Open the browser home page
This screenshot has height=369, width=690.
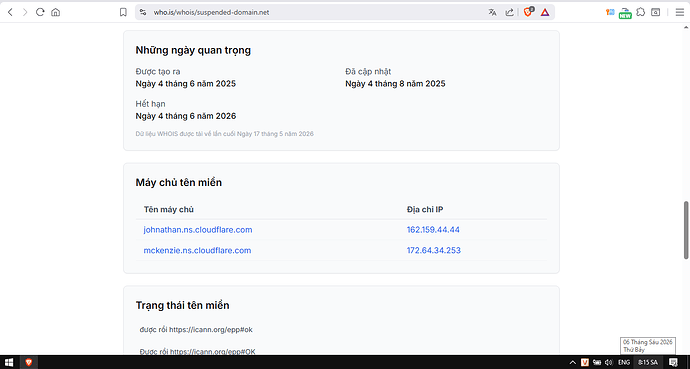pyautogui.click(x=55, y=12)
